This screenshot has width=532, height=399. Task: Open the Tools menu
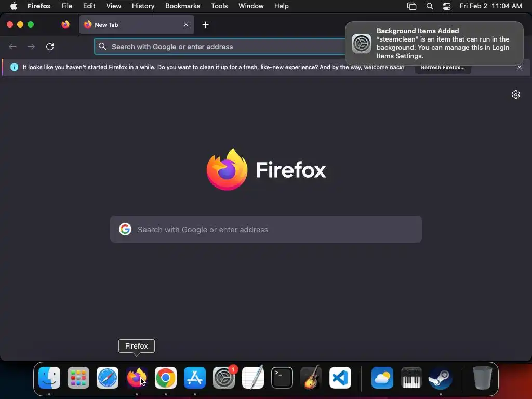[x=219, y=6]
